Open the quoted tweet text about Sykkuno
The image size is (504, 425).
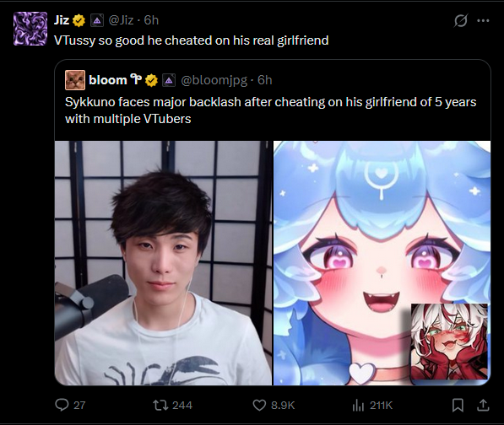[271, 110]
